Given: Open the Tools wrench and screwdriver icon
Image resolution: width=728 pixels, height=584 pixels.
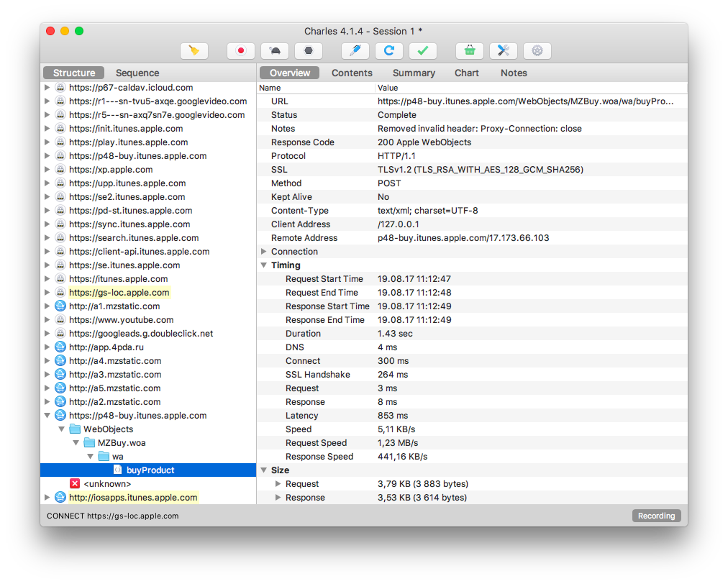Looking at the screenshot, I should [x=504, y=50].
